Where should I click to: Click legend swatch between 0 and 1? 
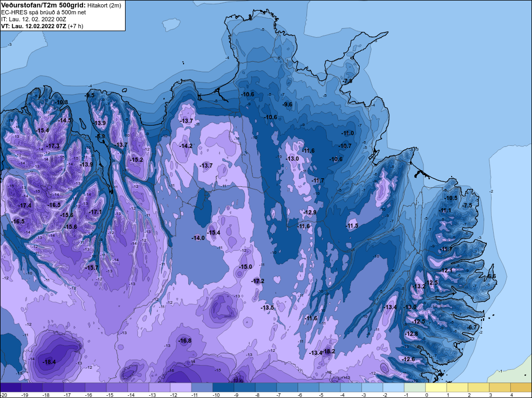point(436,387)
